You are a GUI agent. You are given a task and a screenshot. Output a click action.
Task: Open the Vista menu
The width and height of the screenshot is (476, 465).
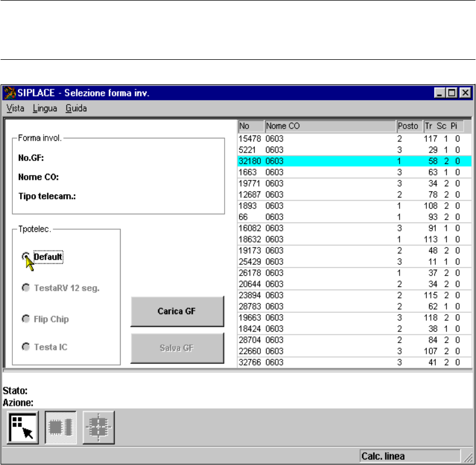click(x=16, y=108)
